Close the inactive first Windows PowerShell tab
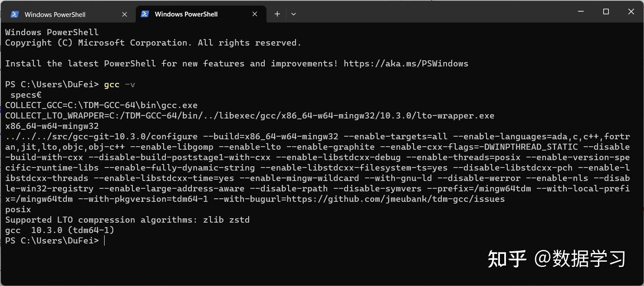Image resolution: width=644 pixels, height=286 pixels. pos(125,14)
